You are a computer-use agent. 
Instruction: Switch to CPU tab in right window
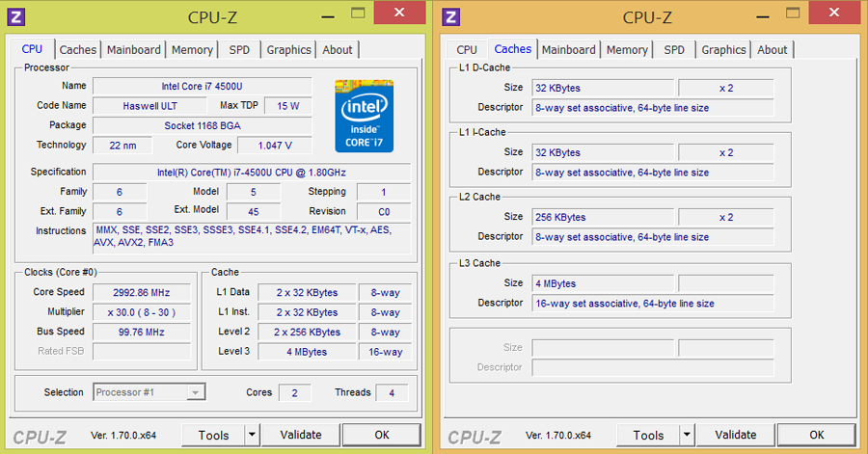[467, 50]
